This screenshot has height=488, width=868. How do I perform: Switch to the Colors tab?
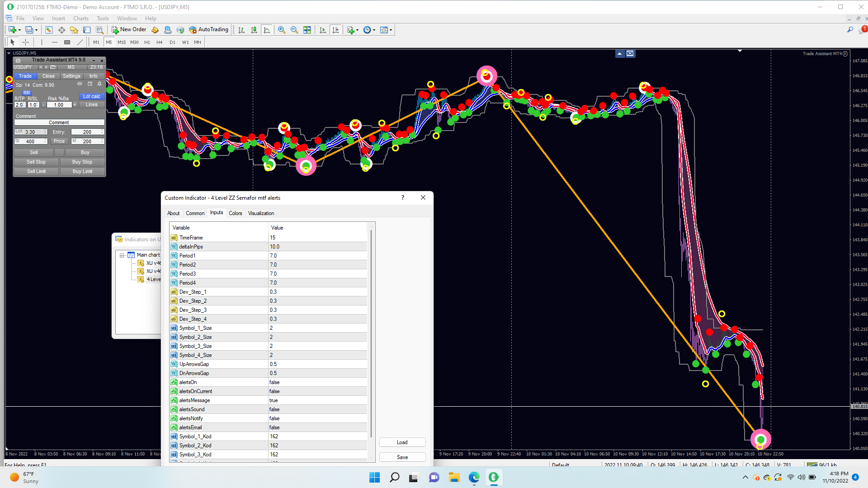pyautogui.click(x=235, y=213)
